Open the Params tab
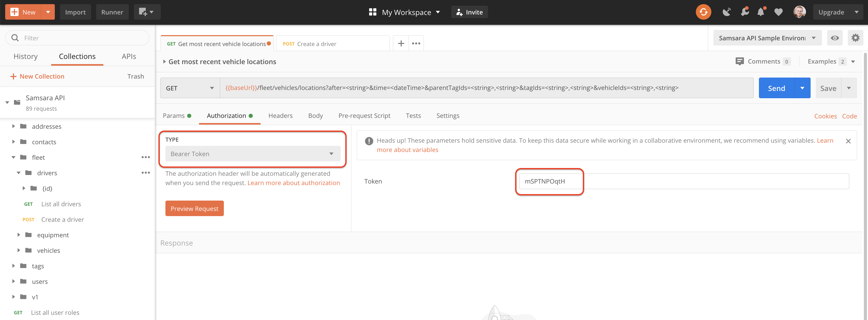 (177, 116)
